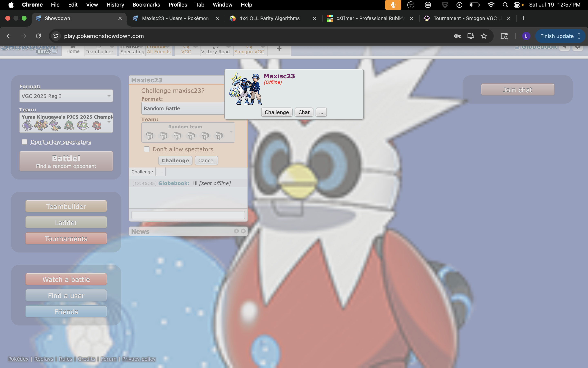Open VGC 2025 Reg I format dropdown
This screenshot has height=368, width=588.
point(66,96)
